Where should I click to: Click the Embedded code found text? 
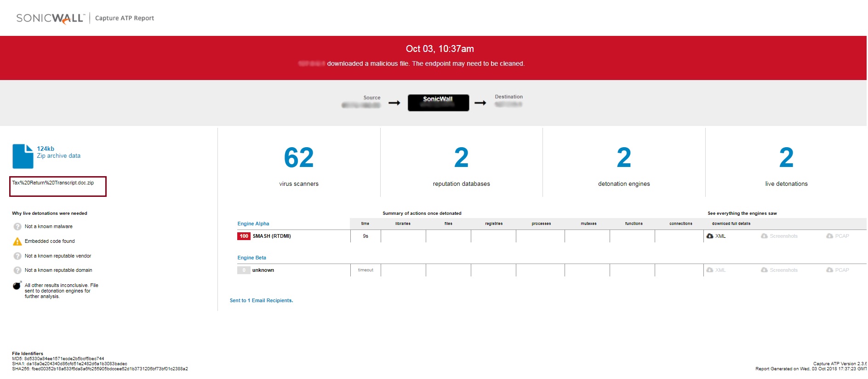click(50, 241)
